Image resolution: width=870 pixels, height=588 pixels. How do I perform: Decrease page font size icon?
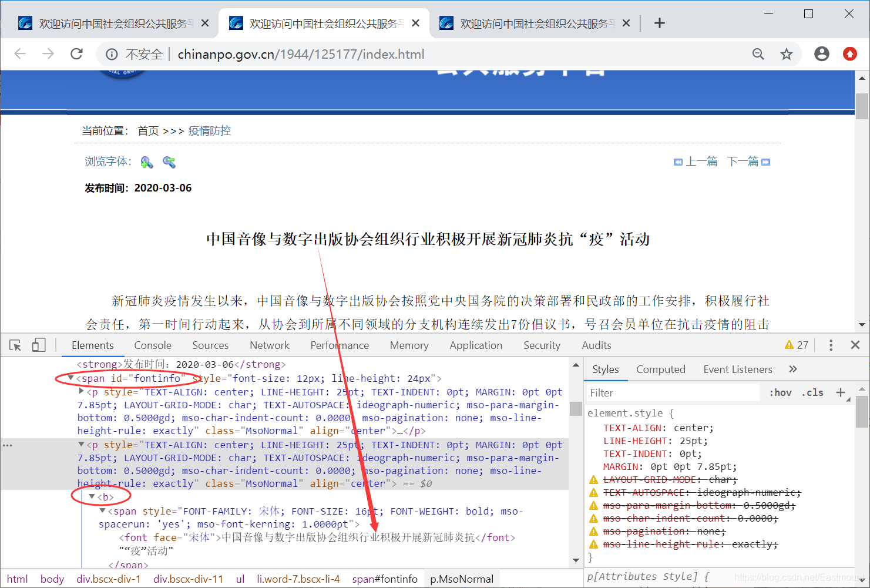coord(169,162)
